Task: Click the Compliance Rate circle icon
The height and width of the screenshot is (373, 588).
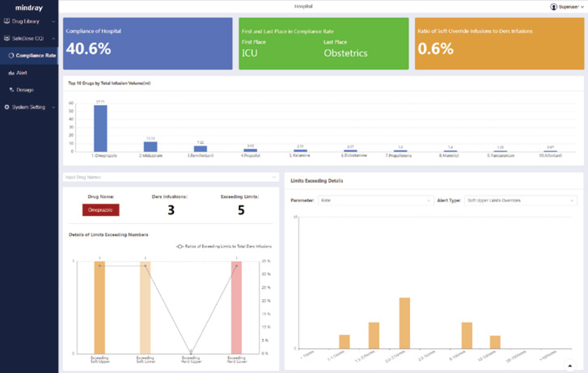Action: (11, 56)
